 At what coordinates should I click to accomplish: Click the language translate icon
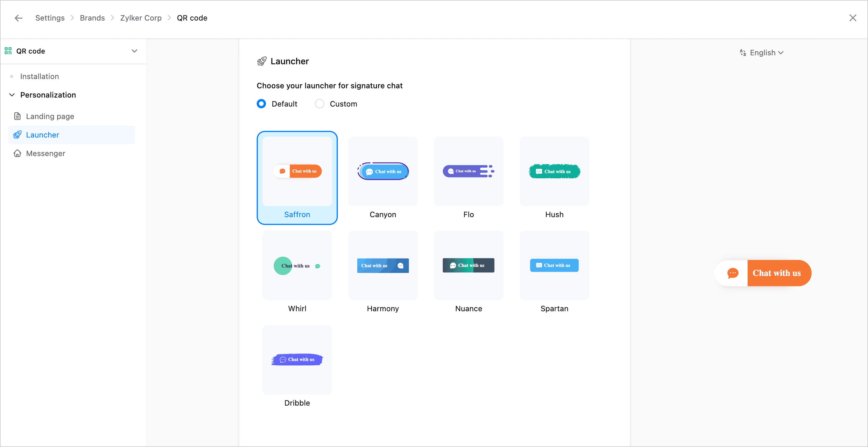tap(743, 52)
